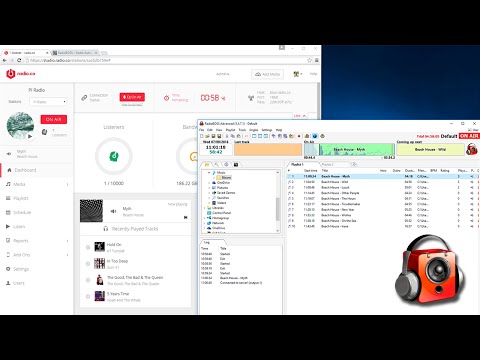Click the Listen play icon in sidebar

coord(8,226)
